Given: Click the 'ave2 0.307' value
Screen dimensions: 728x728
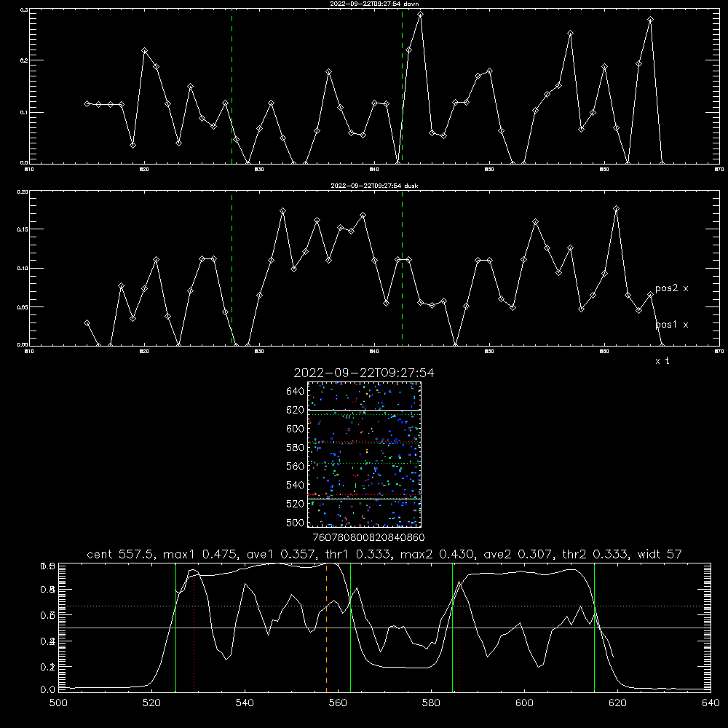Looking at the screenshot, I should [518, 554].
